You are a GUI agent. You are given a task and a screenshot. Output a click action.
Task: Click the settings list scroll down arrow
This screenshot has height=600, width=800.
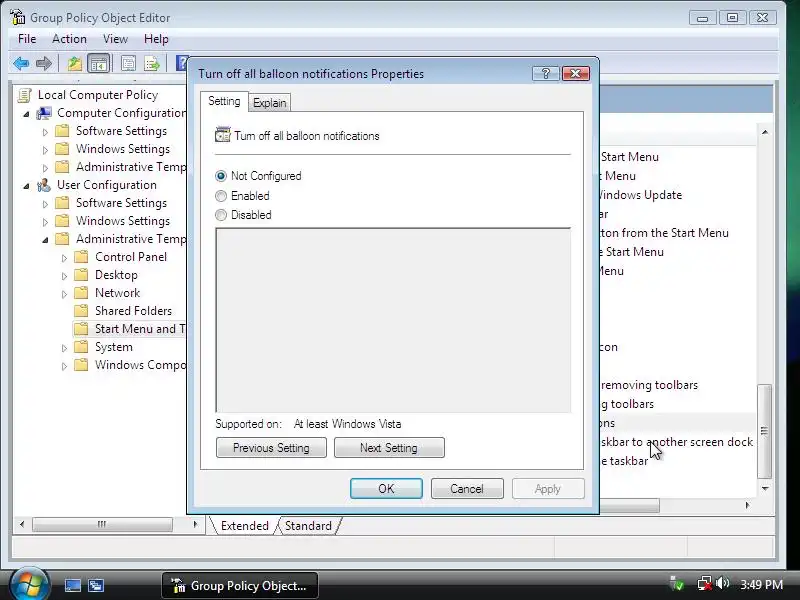(x=764, y=488)
